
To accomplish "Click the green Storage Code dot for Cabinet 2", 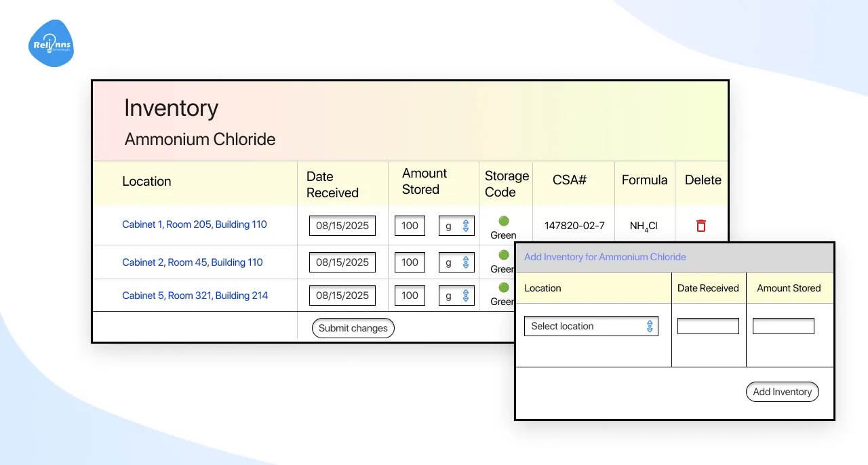I will (503, 254).
